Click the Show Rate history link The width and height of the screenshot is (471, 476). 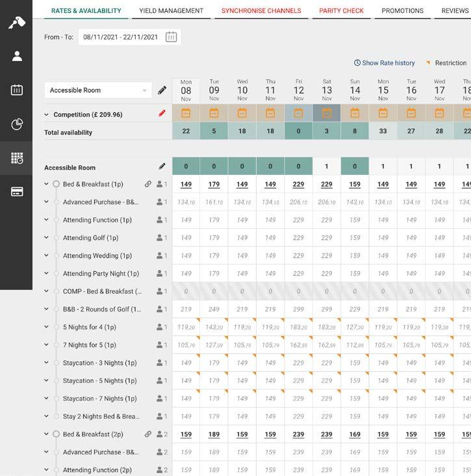tap(384, 63)
